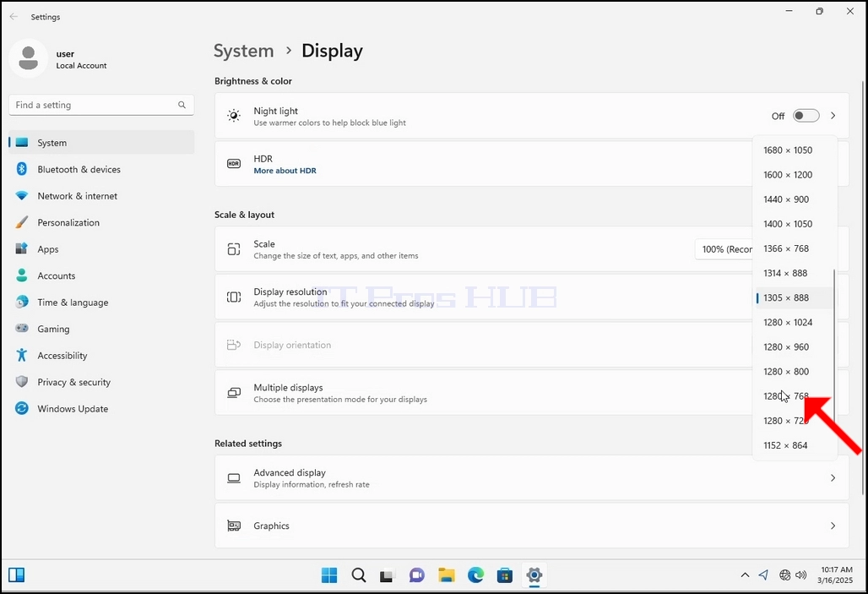The width and height of the screenshot is (868, 594).
Task: Toggle Night light switch on
Action: point(806,116)
